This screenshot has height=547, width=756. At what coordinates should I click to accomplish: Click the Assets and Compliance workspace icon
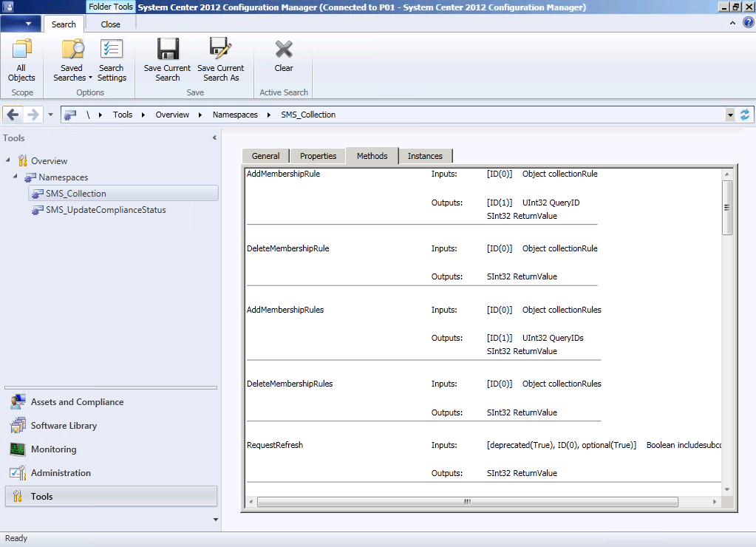(x=18, y=402)
